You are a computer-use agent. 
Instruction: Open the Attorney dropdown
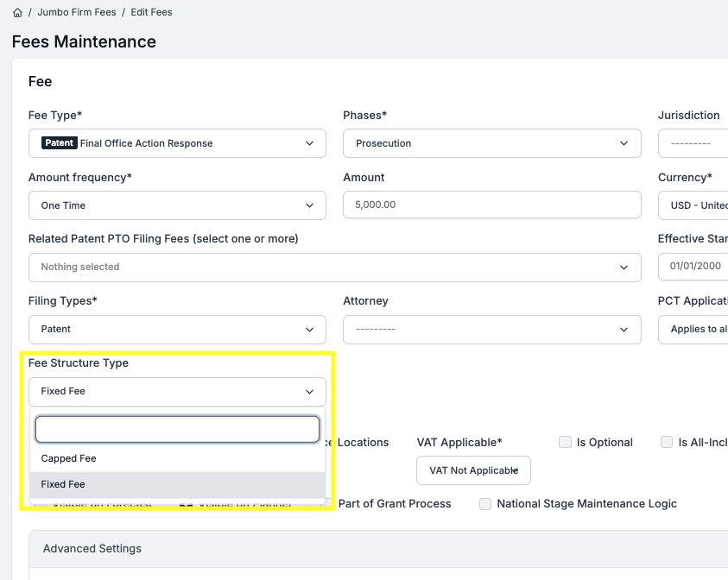[491, 330]
